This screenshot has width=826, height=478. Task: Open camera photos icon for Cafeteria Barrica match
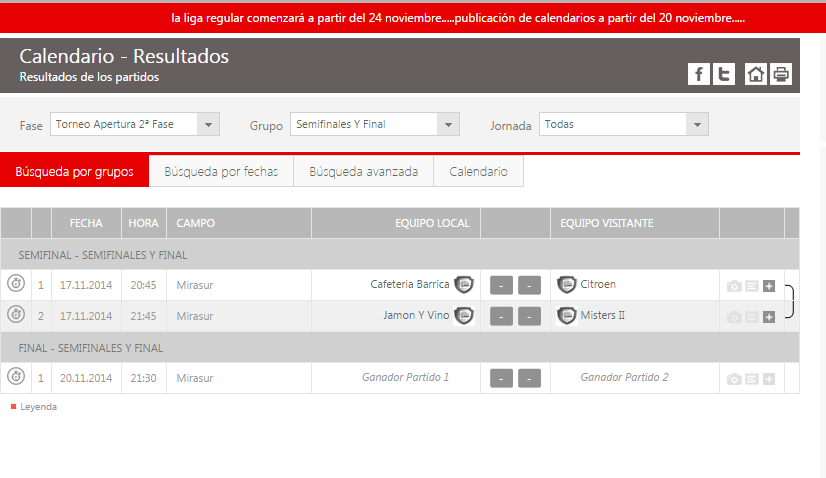734,286
